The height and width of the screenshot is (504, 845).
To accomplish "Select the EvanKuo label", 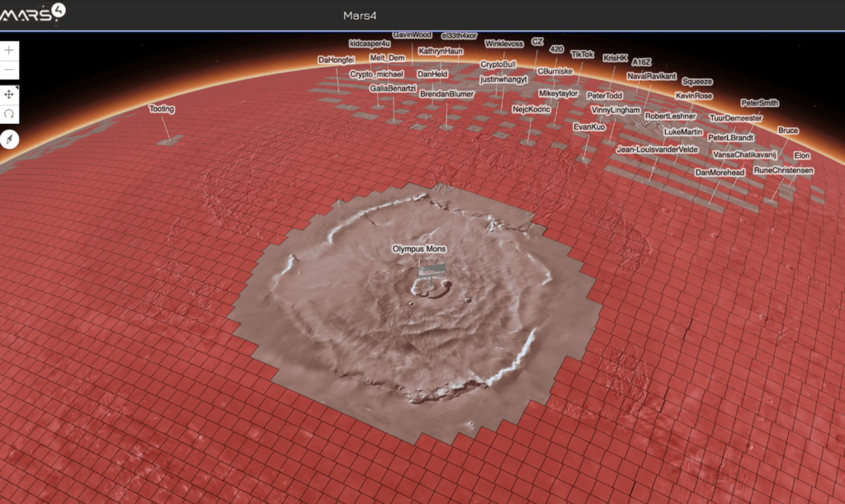I will pyautogui.click(x=588, y=126).
